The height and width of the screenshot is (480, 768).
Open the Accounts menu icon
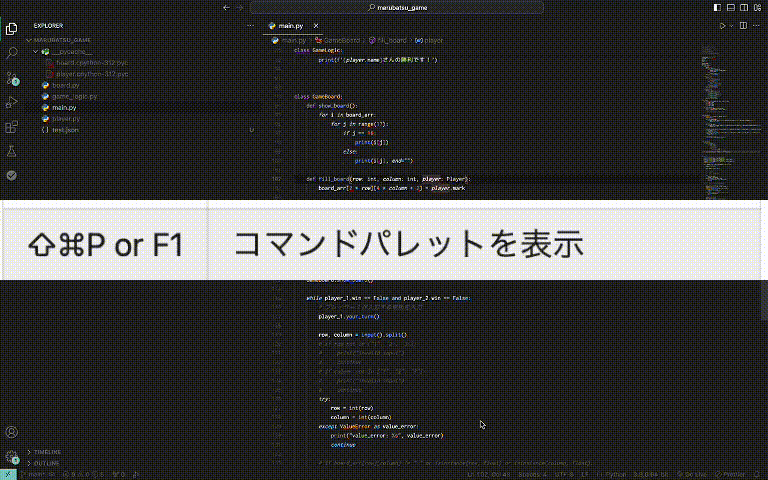(11, 432)
